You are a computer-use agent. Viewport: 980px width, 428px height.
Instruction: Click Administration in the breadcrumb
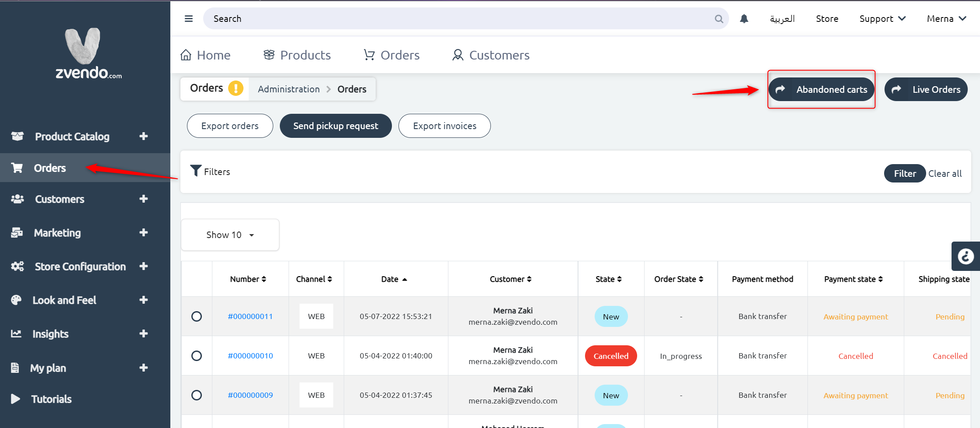pyautogui.click(x=289, y=89)
